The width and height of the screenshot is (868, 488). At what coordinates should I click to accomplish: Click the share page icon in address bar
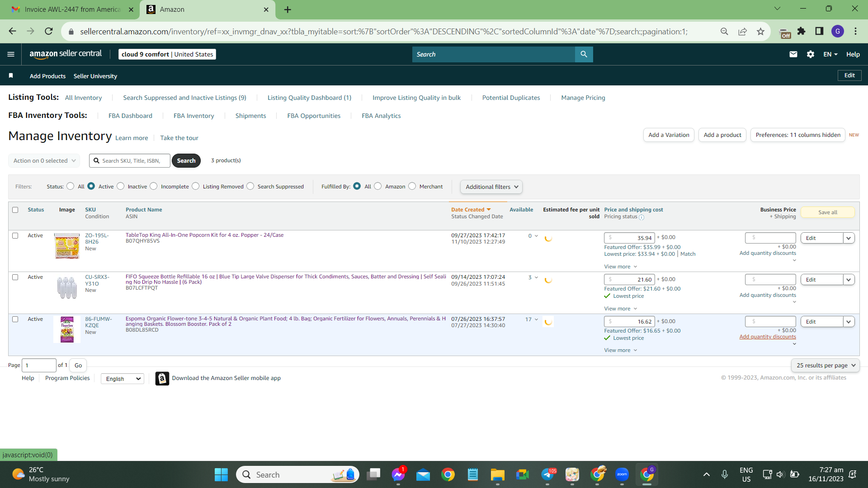point(742,31)
